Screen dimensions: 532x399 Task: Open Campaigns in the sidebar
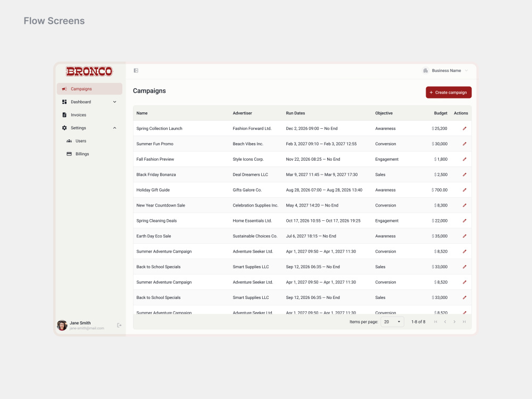[x=89, y=89]
